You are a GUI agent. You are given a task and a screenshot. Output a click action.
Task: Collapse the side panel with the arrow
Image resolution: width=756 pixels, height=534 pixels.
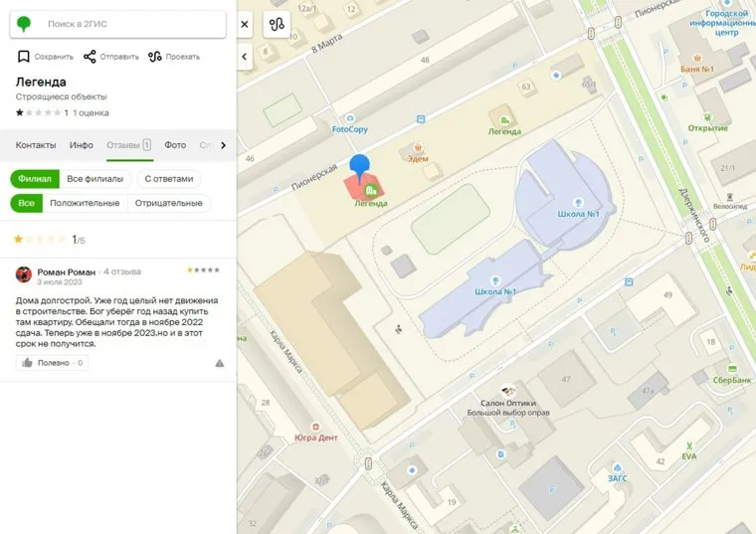click(245, 57)
